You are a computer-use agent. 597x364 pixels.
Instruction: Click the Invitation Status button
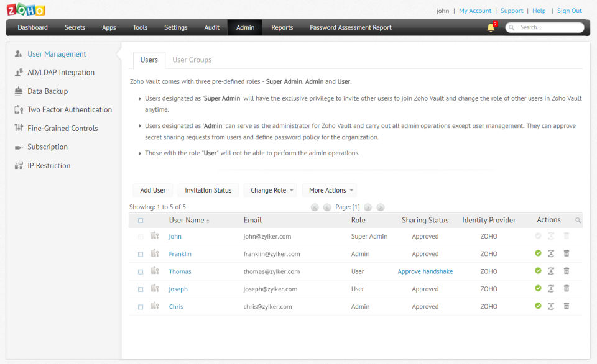208,190
